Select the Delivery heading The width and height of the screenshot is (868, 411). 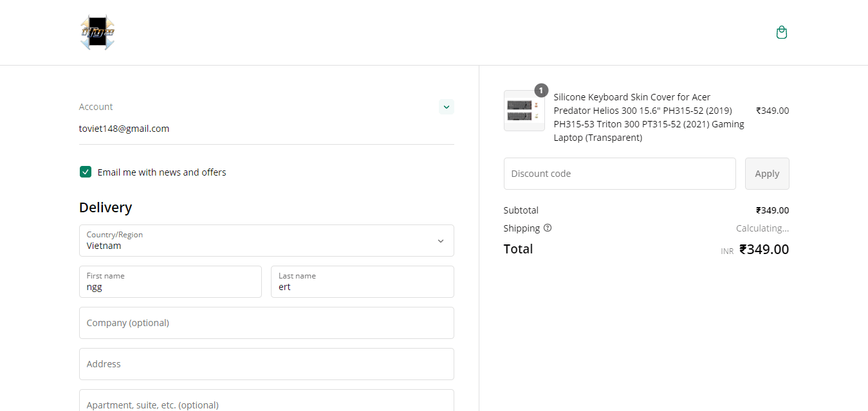[106, 207]
